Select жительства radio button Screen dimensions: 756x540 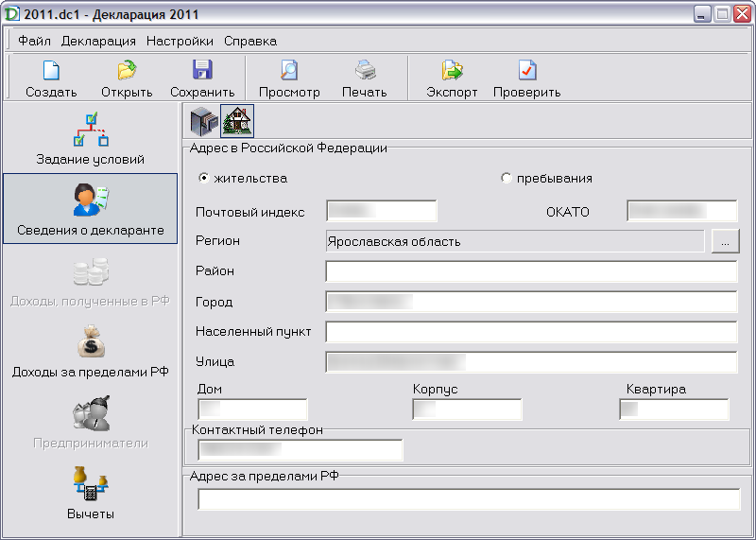tap(204, 178)
